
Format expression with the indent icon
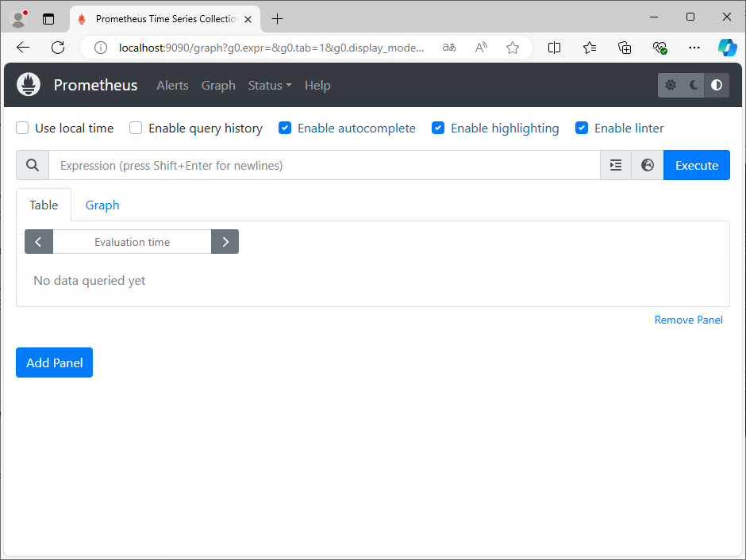[x=616, y=165]
